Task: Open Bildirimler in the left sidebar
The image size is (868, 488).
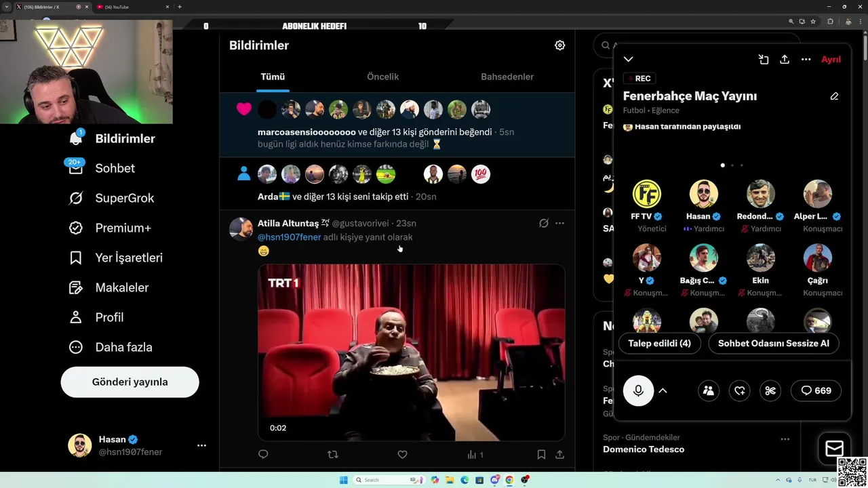Action: [x=113, y=138]
